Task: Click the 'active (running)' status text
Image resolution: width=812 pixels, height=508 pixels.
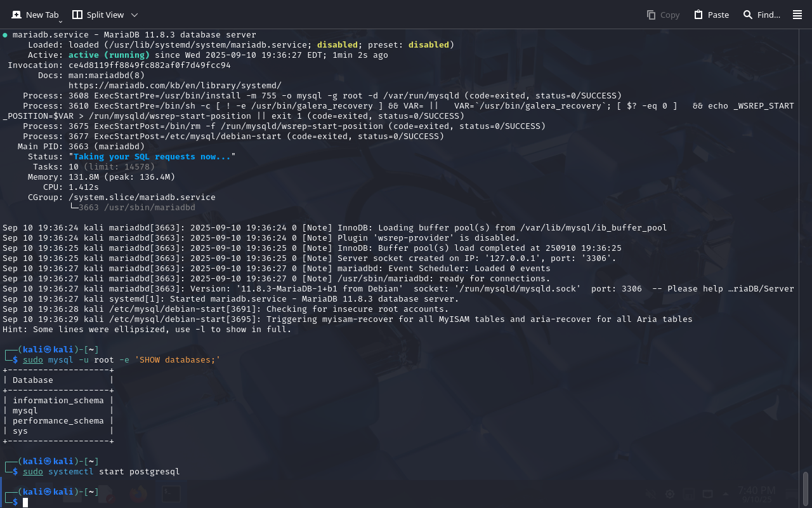Action: (x=109, y=55)
